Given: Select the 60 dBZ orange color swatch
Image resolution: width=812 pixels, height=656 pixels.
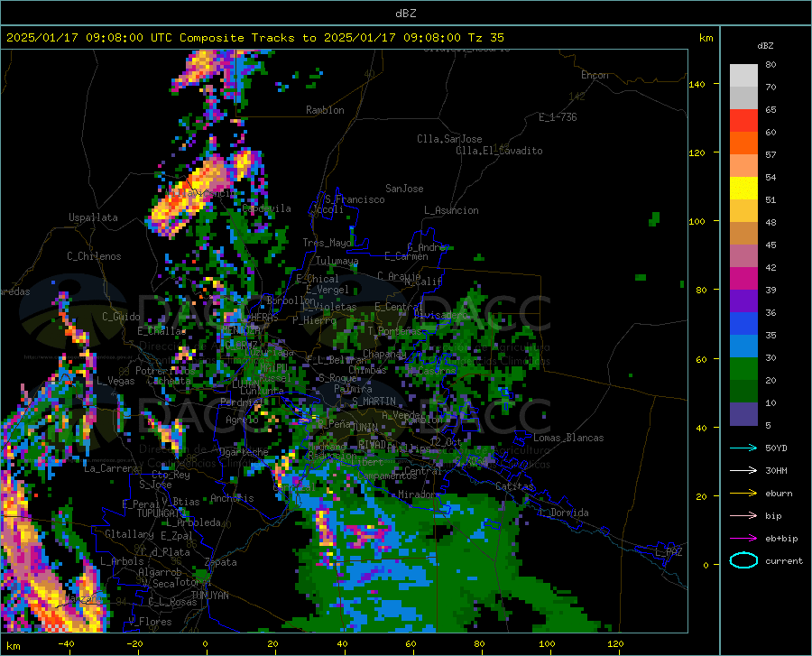Looking at the screenshot, I should point(743,143).
